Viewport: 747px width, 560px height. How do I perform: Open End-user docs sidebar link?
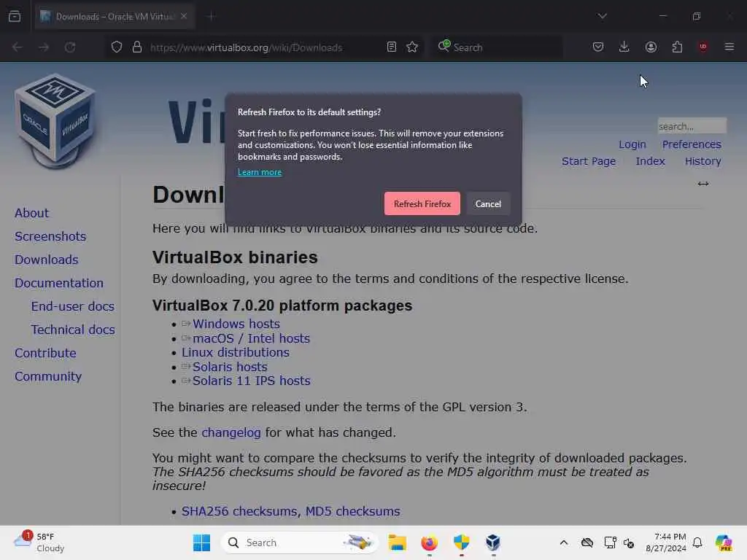(x=72, y=306)
